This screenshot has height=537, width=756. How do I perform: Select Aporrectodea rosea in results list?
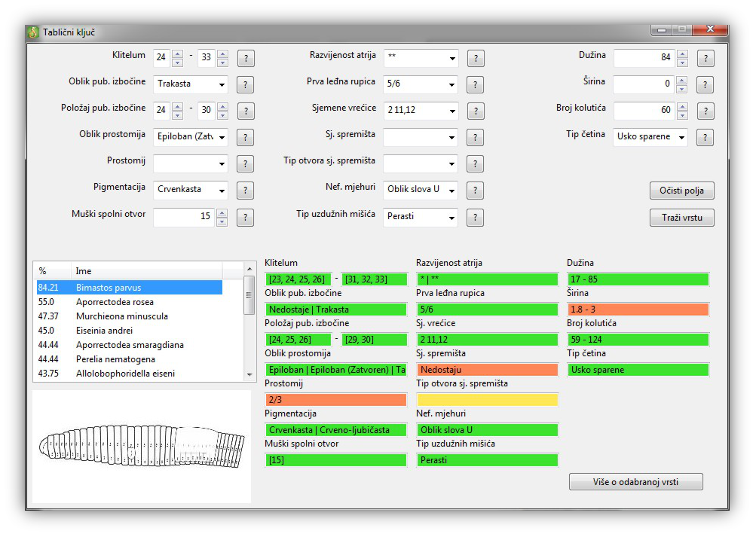[115, 302]
